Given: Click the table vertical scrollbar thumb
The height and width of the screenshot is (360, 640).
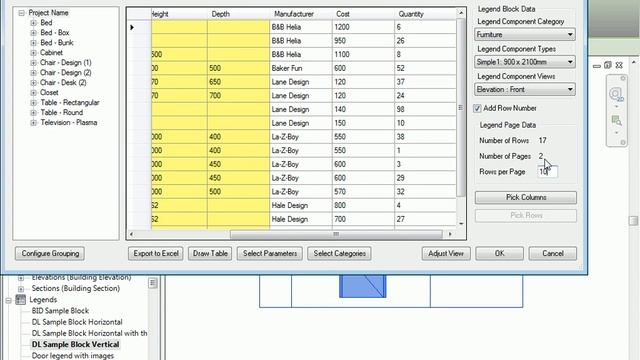Looking at the screenshot, I should pyautogui.click(x=461, y=108).
